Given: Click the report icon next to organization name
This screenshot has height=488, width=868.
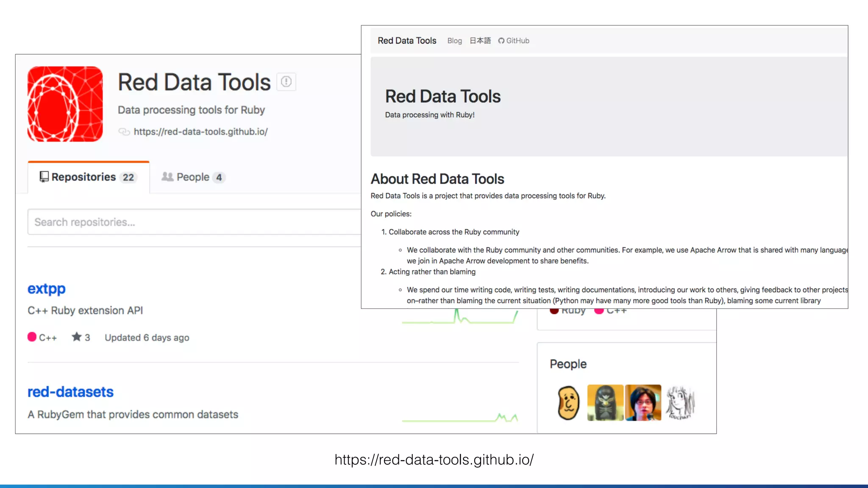Looking at the screenshot, I should pyautogui.click(x=286, y=81).
